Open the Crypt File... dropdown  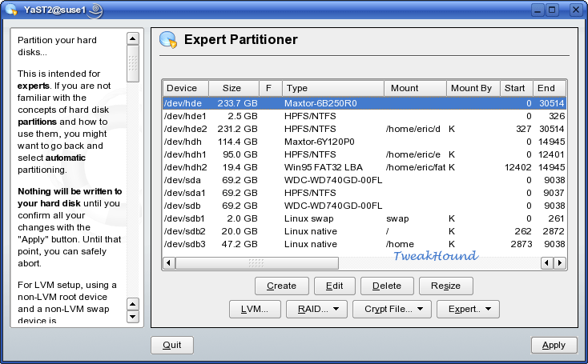[x=392, y=310]
